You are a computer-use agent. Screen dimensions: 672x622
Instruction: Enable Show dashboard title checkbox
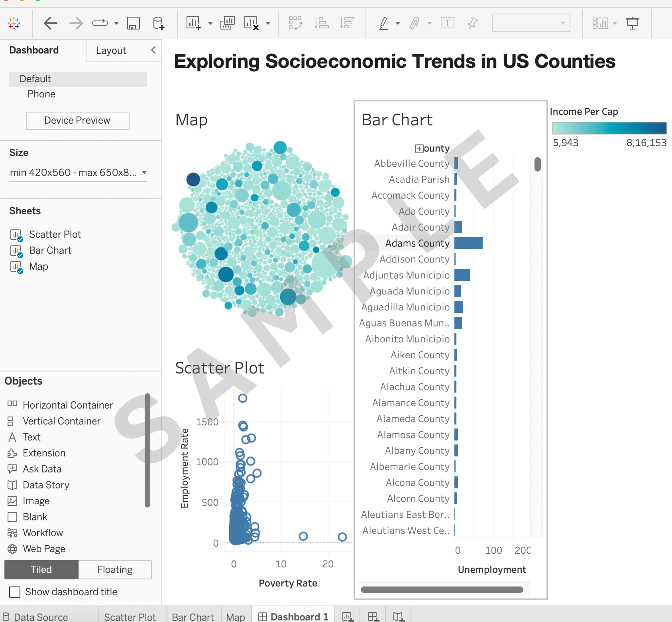click(x=15, y=592)
